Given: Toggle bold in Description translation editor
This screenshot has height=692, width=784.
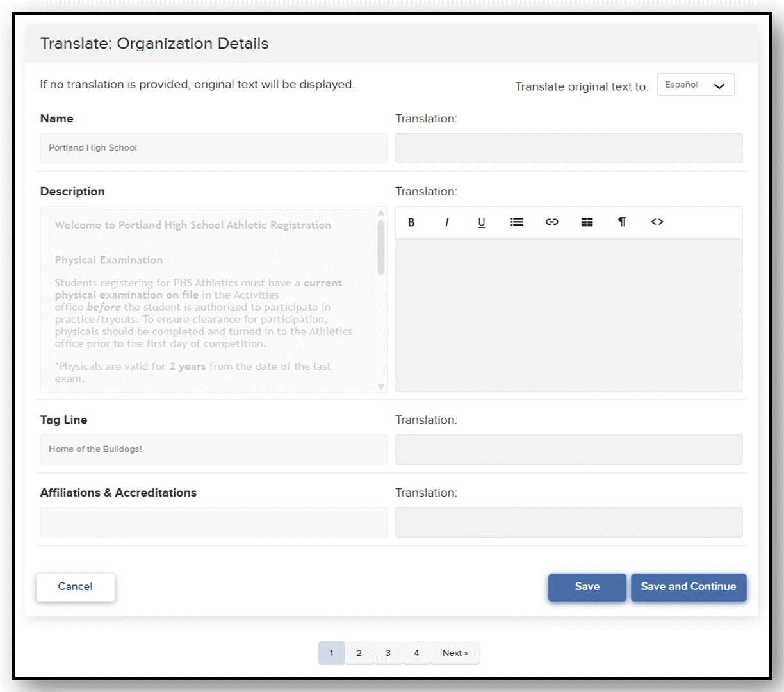Looking at the screenshot, I should click(x=411, y=222).
